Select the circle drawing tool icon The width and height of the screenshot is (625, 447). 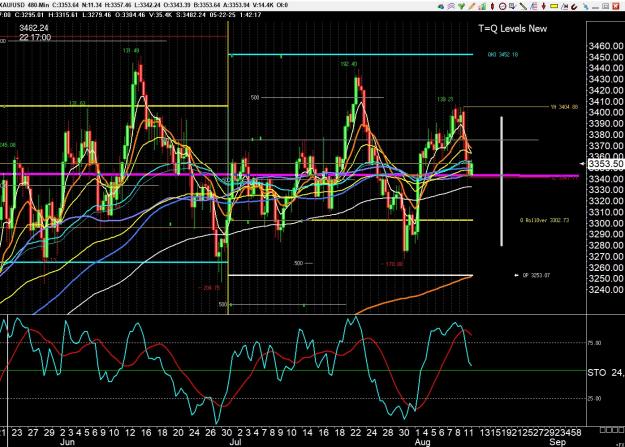503,6
